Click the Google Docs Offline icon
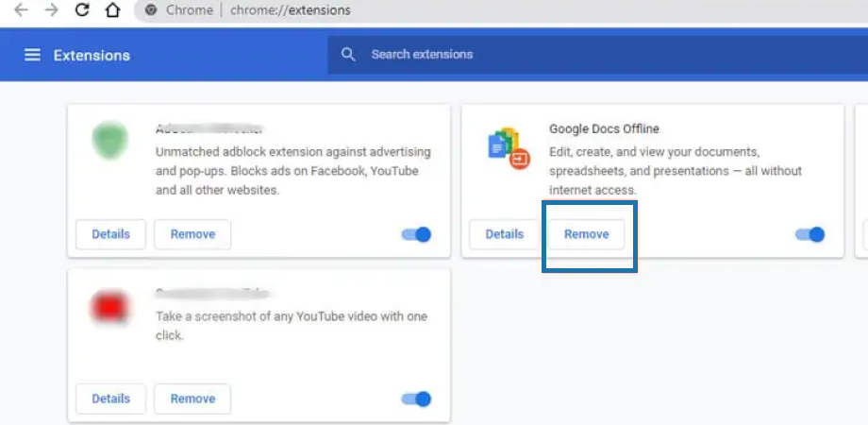This screenshot has height=425, width=868. [x=509, y=148]
